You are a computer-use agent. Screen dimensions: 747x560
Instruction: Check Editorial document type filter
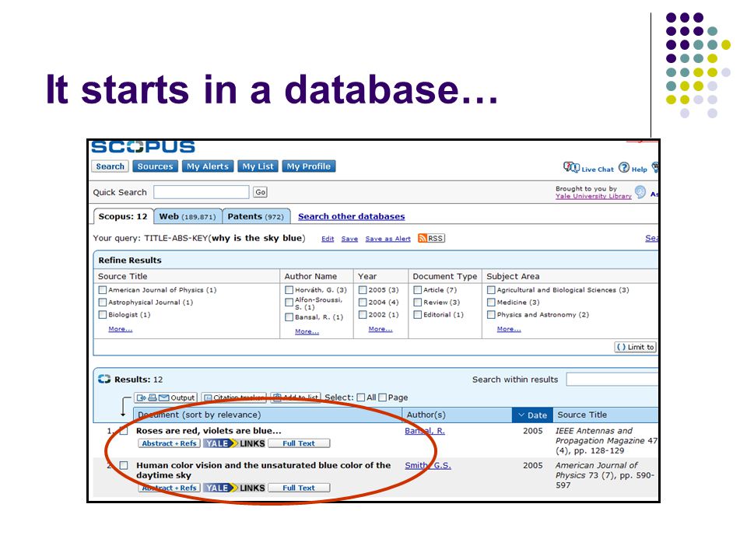[417, 314]
